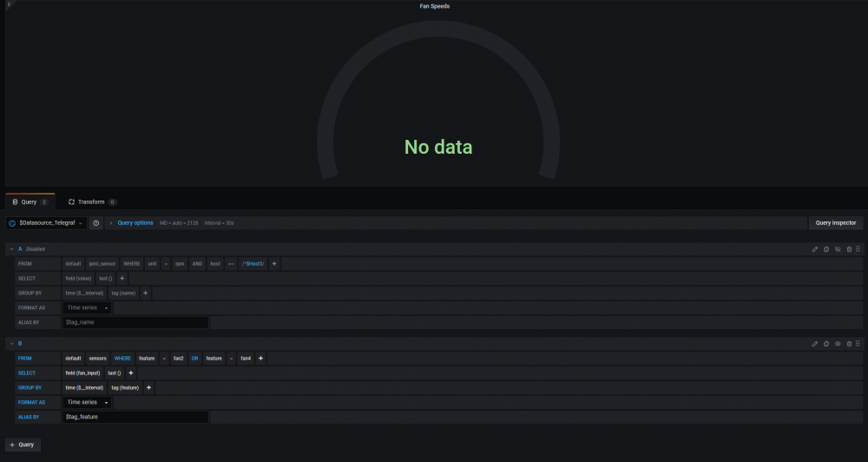Edit tag (feature) in query B GROUP BY

tap(124, 388)
